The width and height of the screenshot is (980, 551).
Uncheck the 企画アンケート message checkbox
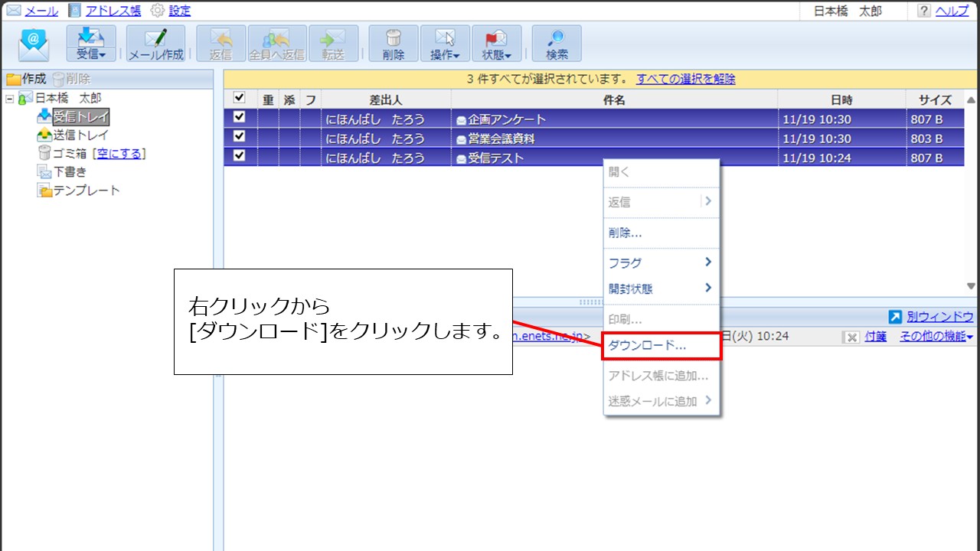pyautogui.click(x=239, y=118)
